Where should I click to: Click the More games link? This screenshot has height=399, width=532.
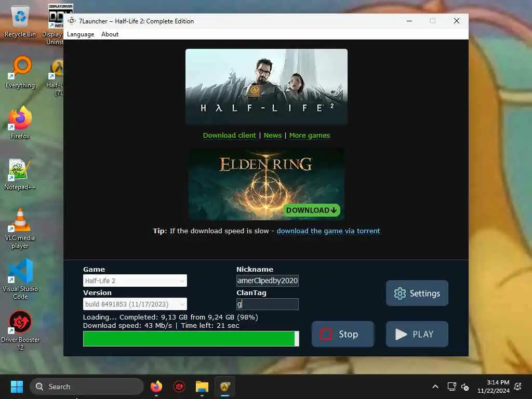tap(310, 136)
